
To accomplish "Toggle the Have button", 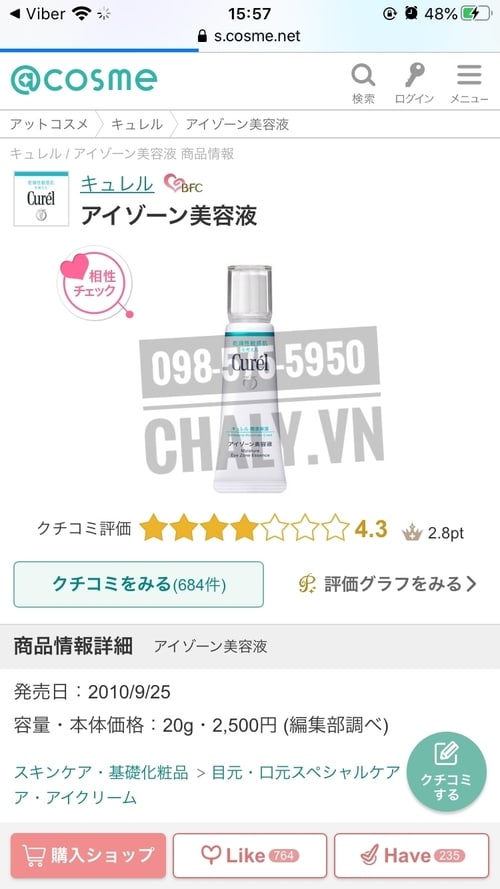I will [412, 856].
